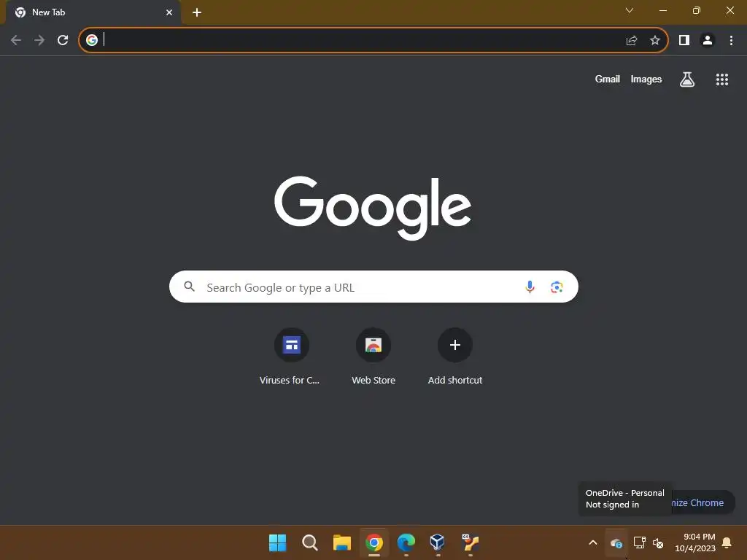Open the last pinned app on the taskbar

point(471,542)
